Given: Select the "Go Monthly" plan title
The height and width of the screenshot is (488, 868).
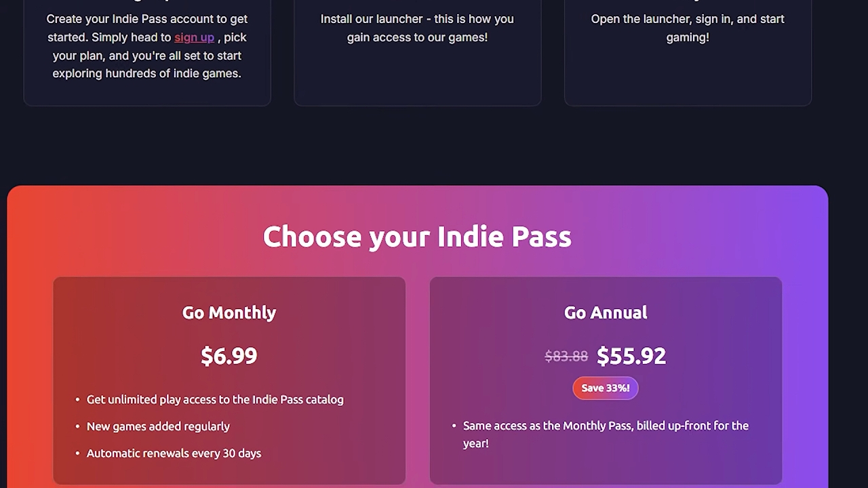Looking at the screenshot, I should point(229,312).
